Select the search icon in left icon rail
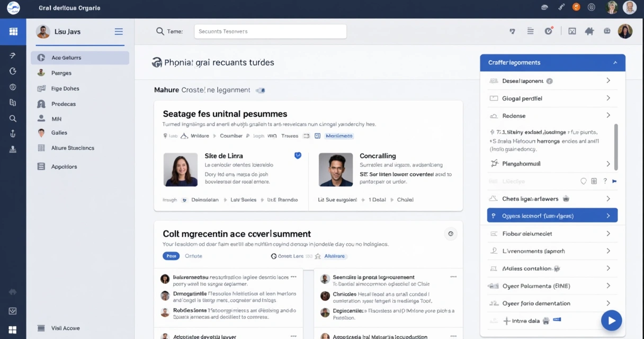 coord(13,118)
